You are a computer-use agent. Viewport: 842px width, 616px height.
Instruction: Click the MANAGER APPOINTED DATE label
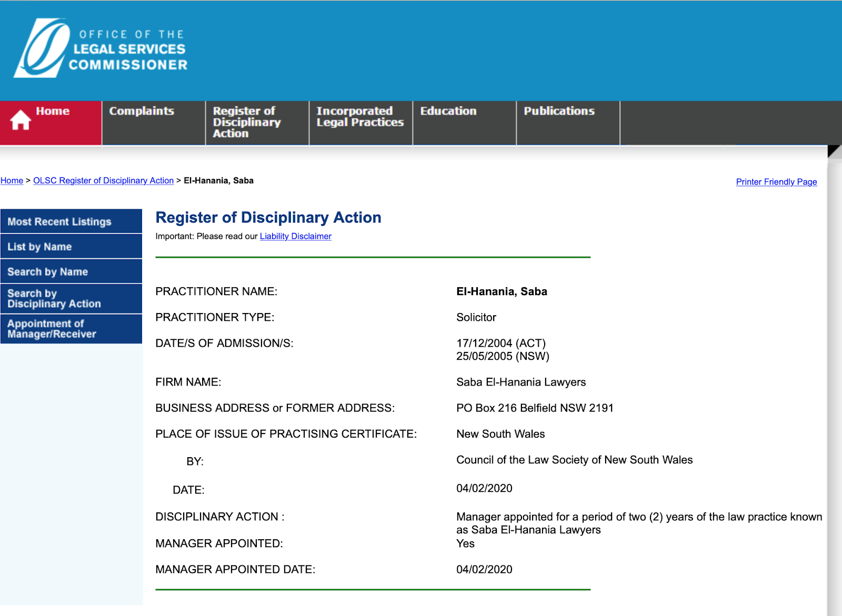tap(235, 569)
